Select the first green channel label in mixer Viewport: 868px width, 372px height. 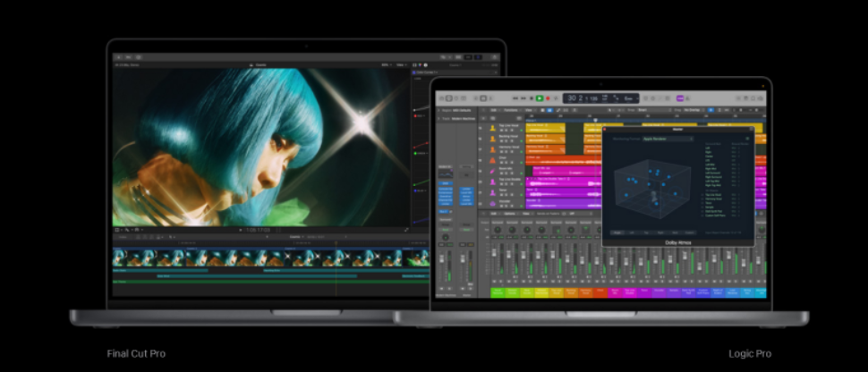click(x=498, y=292)
